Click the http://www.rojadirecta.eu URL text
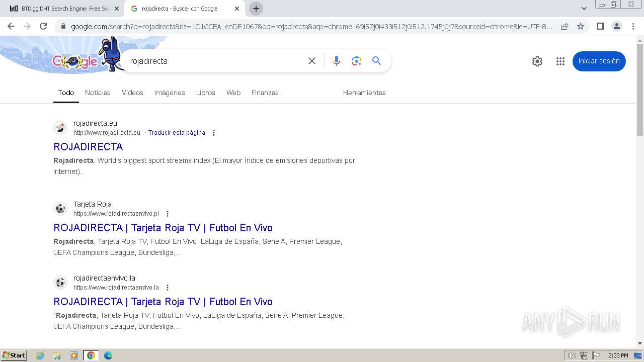 [x=107, y=133]
